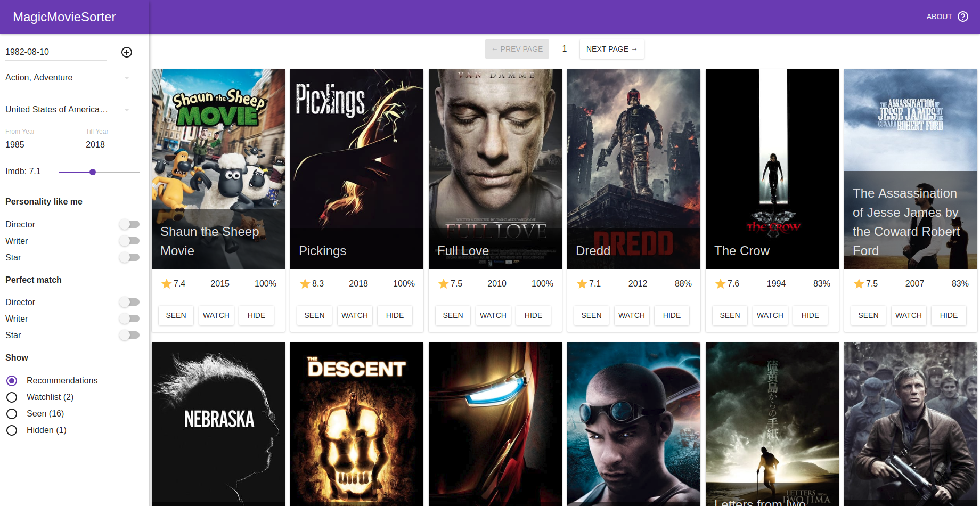Open the Full Love movie poster
The height and width of the screenshot is (506, 980).
495,169
